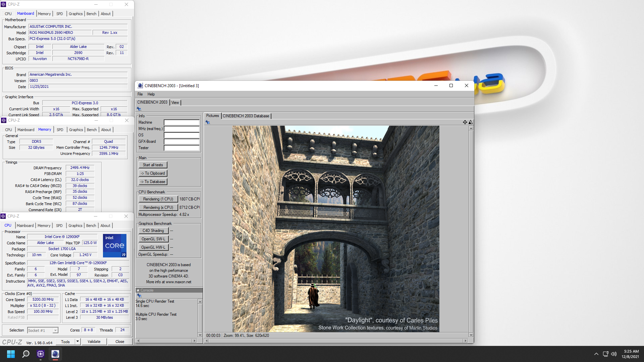Click the zoom triangle icon in the picture viewer
644x362 pixels.
pyautogui.click(x=471, y=122)
